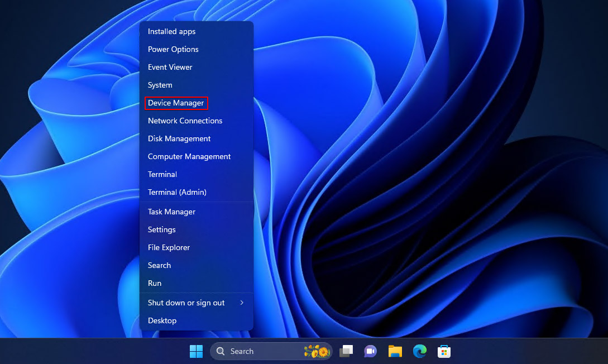Open the flower doodle in the Search bar
This screenshot has width=608, height=364.
click(x=317, y=351)
